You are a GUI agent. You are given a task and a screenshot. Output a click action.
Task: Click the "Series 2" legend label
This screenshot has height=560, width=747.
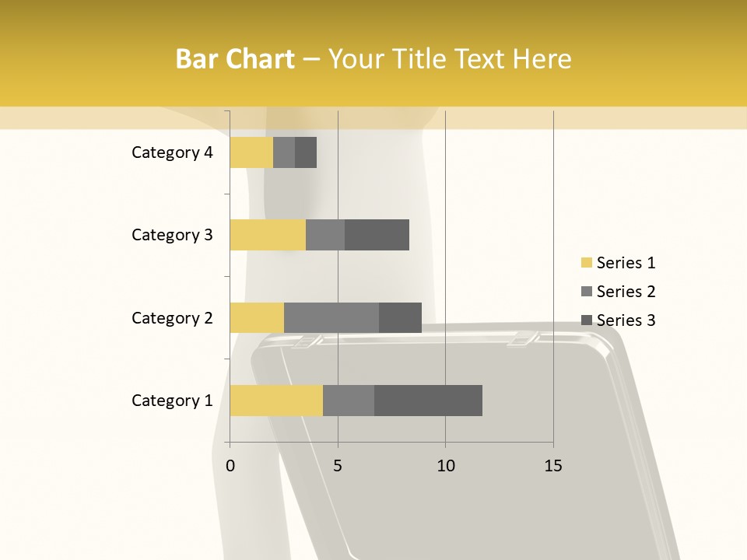point(626,292)
